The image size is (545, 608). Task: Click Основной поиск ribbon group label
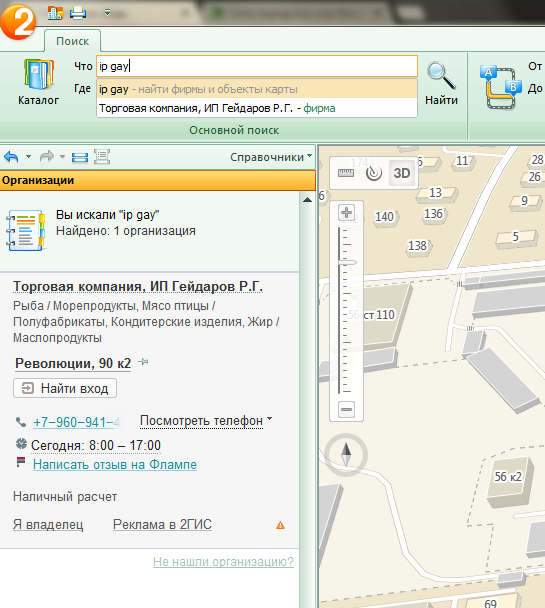[234, 130]
